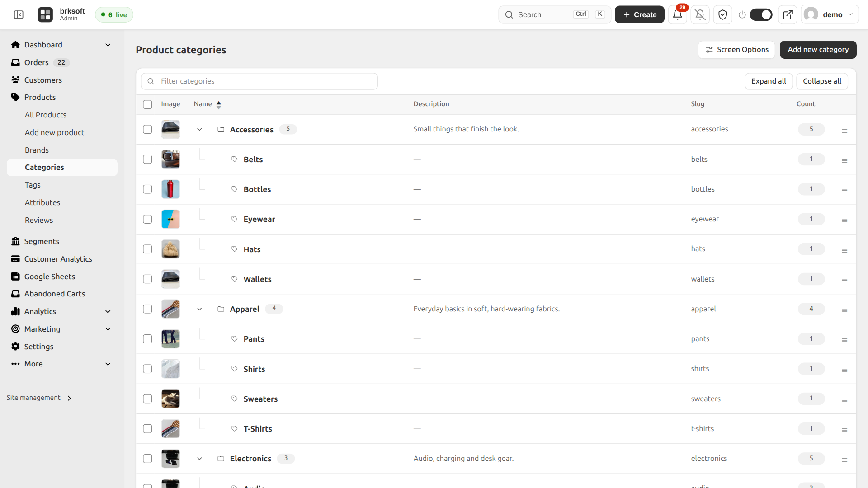Image resolution: width=868 pixels, height=488 pixels.
Task: Check the Electronics row checkbox
Action: [x=147, y=458]
